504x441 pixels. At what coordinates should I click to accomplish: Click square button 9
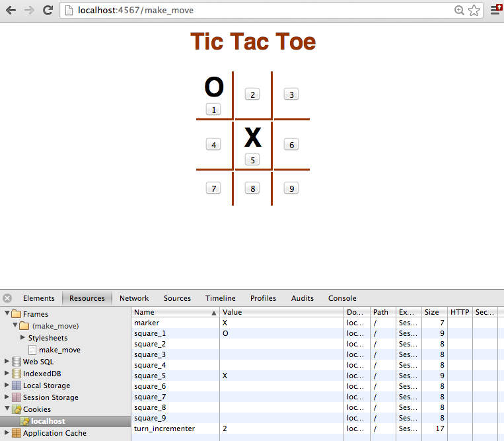coord(291,188)
